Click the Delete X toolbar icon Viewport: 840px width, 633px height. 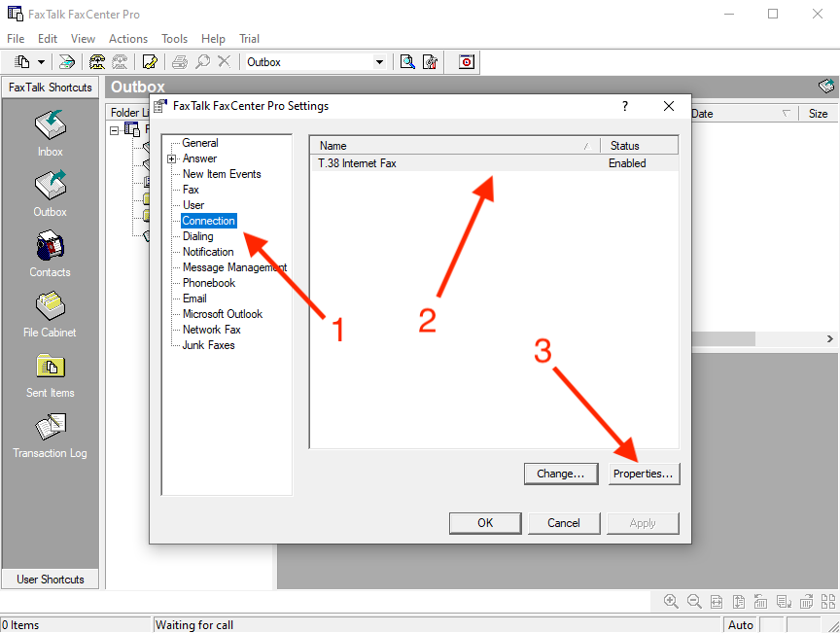225,62
